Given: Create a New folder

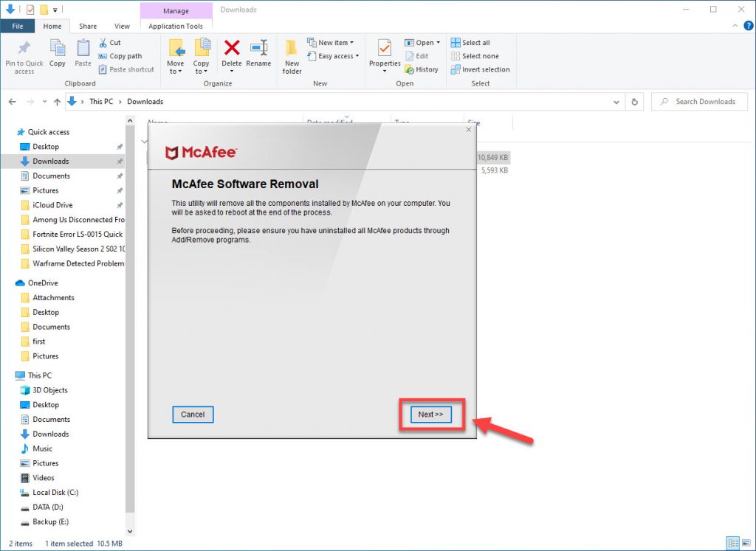Looking at the screenshot, I should point(292,55).
